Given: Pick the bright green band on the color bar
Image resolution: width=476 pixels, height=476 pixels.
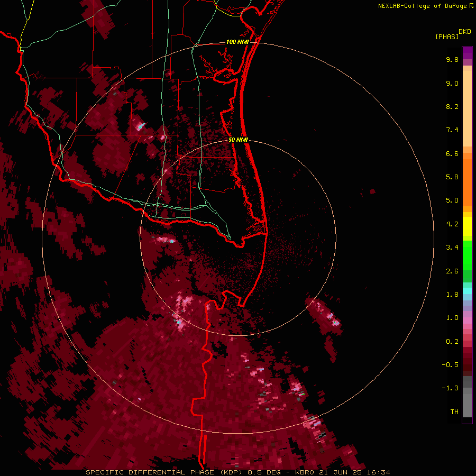Looking at the screenshot, I should tap(467, 255).
